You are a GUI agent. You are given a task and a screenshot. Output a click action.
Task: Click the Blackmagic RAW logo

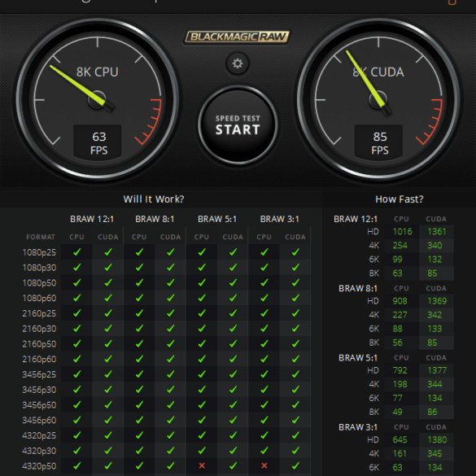[x=237, y=37]
